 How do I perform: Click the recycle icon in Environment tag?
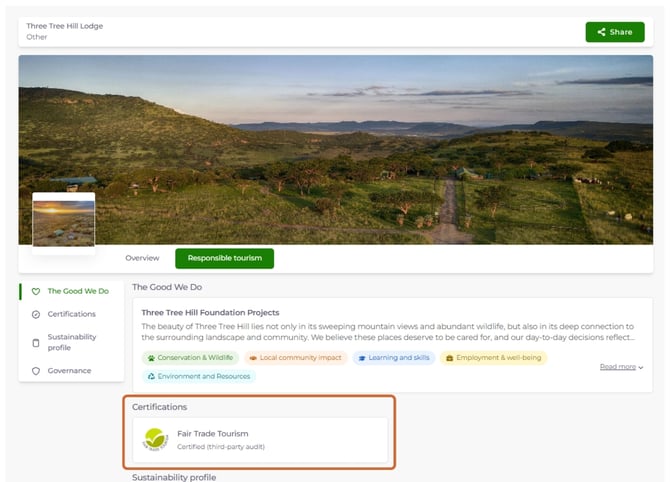(x=151, y=376)
